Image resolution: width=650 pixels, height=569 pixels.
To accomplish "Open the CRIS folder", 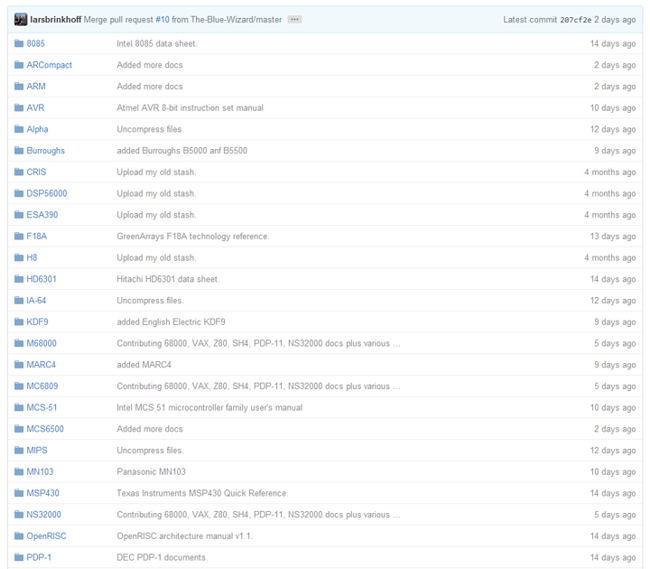I will (x=36, y=172).
